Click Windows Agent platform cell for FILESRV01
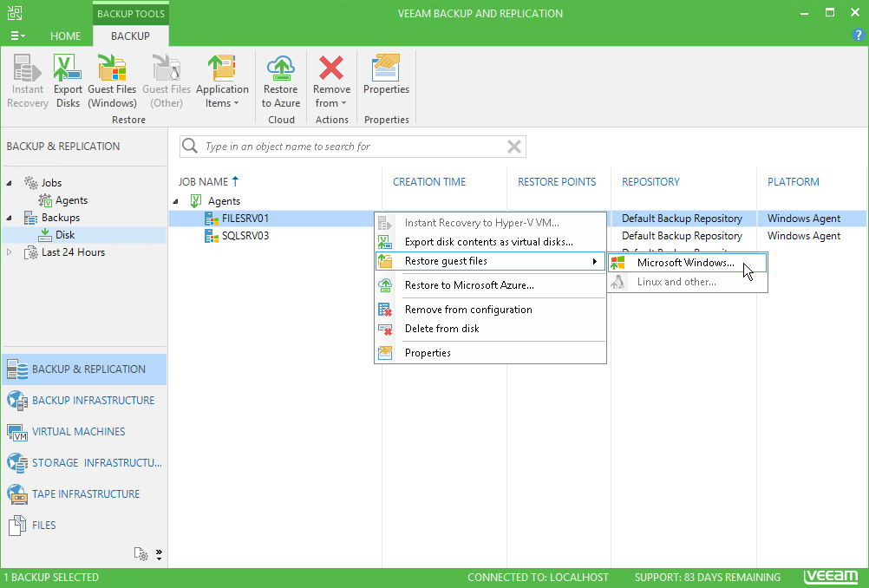Image resolution: width=869 pixels, height=588 pixels. pos(804,219)
